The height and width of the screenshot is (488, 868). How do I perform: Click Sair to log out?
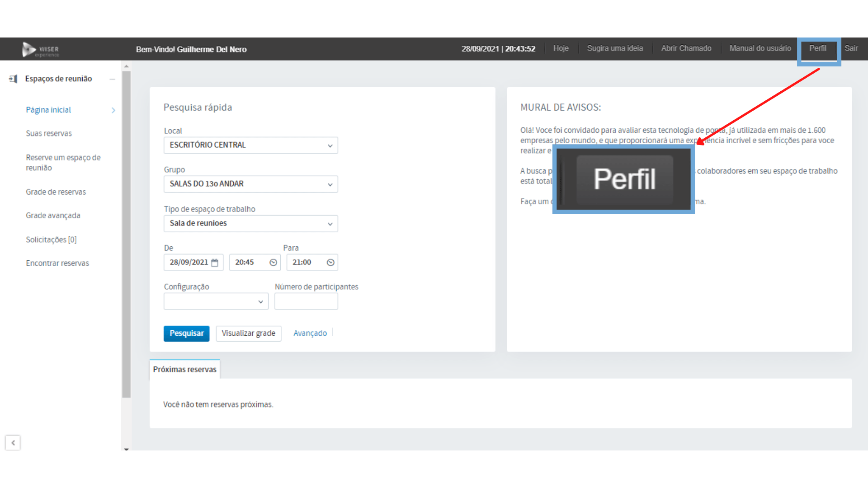tap(851, 48)
